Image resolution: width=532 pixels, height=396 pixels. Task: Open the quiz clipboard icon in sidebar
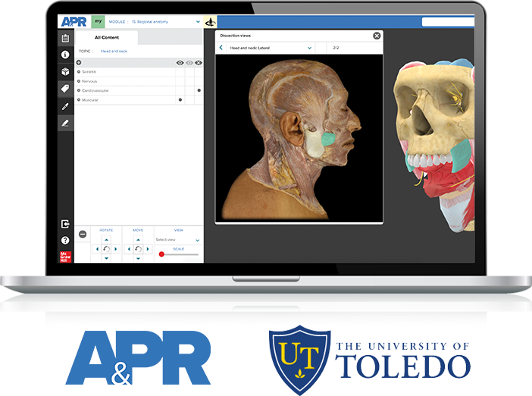tap(65, 39)
